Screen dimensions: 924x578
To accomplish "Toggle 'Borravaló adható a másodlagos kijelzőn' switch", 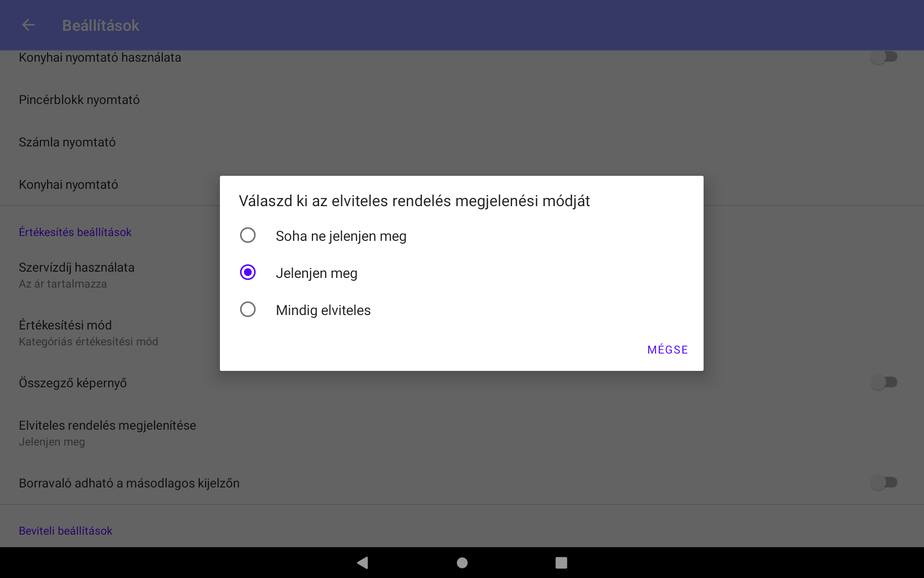I will tap(884, 483).
